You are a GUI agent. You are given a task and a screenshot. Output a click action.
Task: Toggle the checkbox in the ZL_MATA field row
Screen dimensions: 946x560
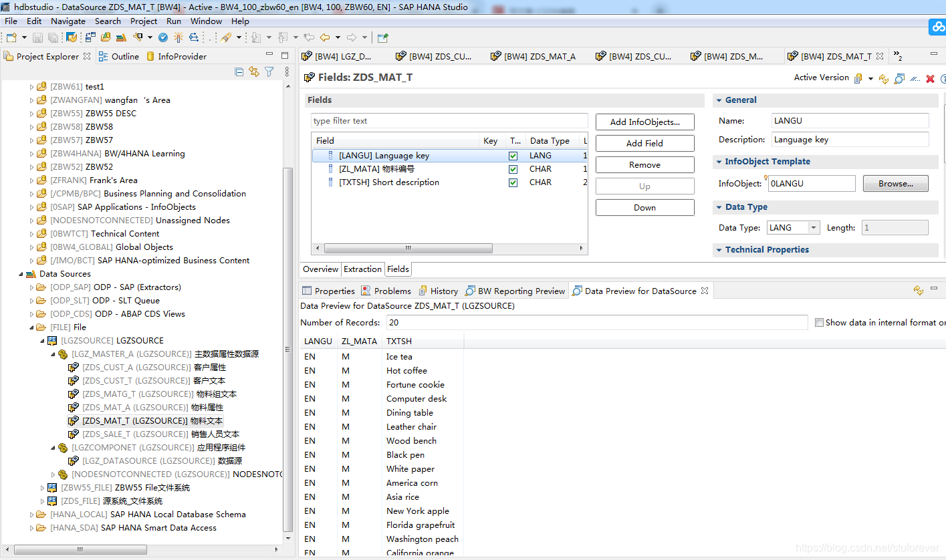point(513,169)
